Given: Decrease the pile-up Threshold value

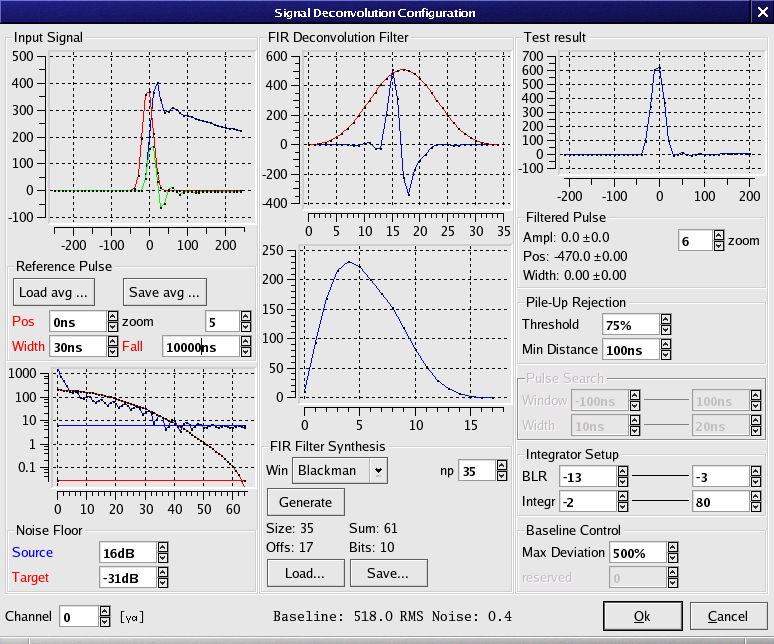Looking at the screenshot, I should (666, 330).
